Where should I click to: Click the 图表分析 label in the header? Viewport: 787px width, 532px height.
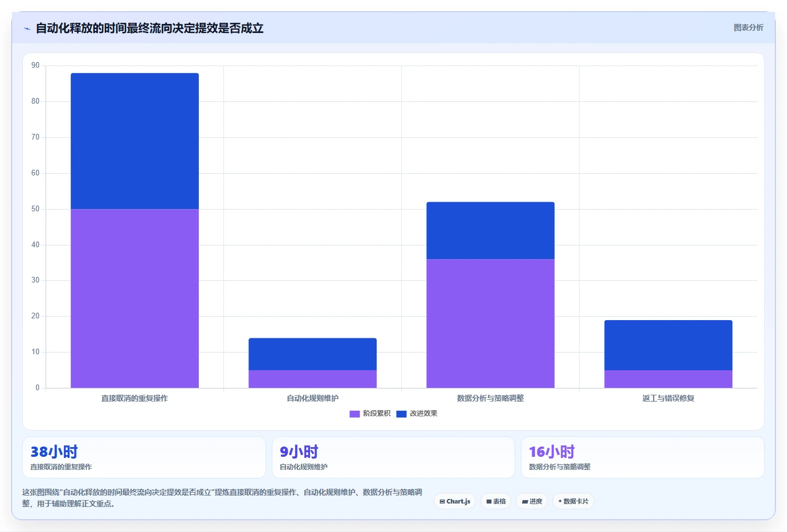(748, 27)
